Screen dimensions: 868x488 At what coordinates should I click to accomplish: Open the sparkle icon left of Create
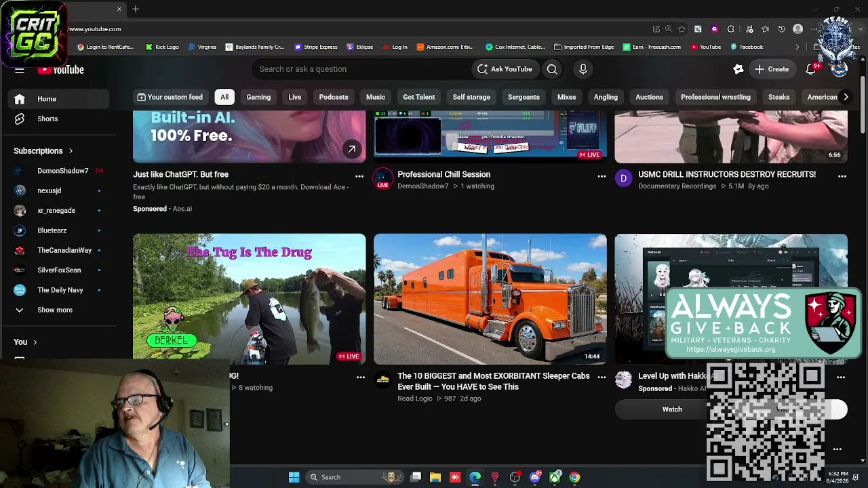coord(738,69)
